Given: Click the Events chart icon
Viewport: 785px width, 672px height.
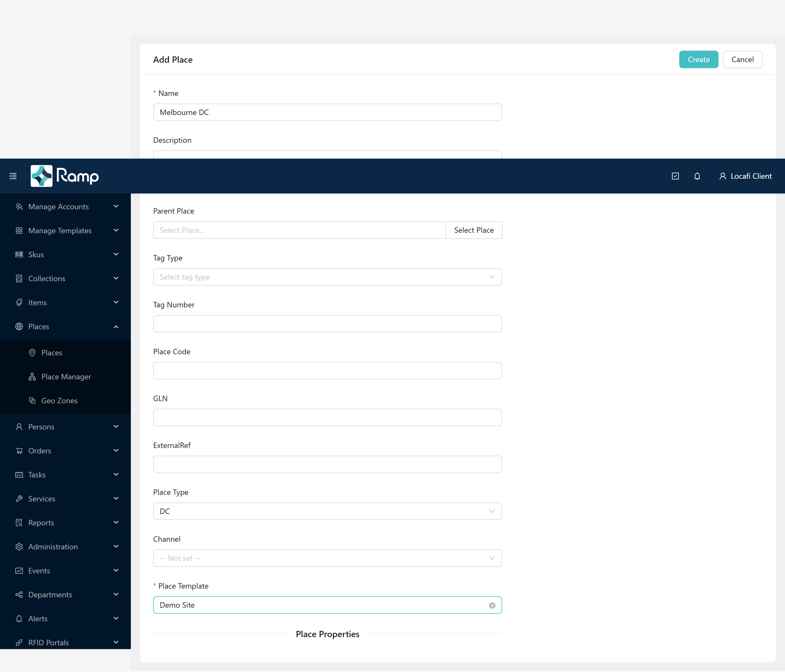Looking at the screenshot, I should coord(19,571).
